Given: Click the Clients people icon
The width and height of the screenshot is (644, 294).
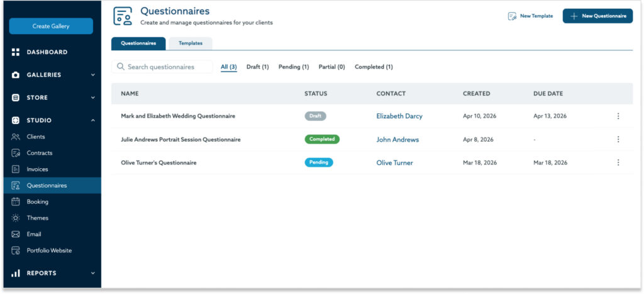Looking at the screenshot, I should [x=16, y=137].
